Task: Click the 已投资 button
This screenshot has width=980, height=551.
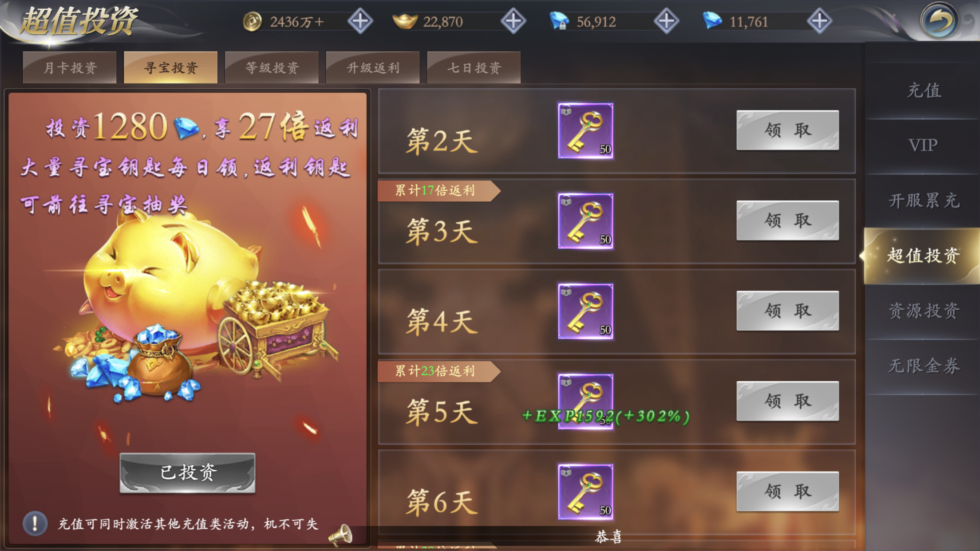Action: 187,473
